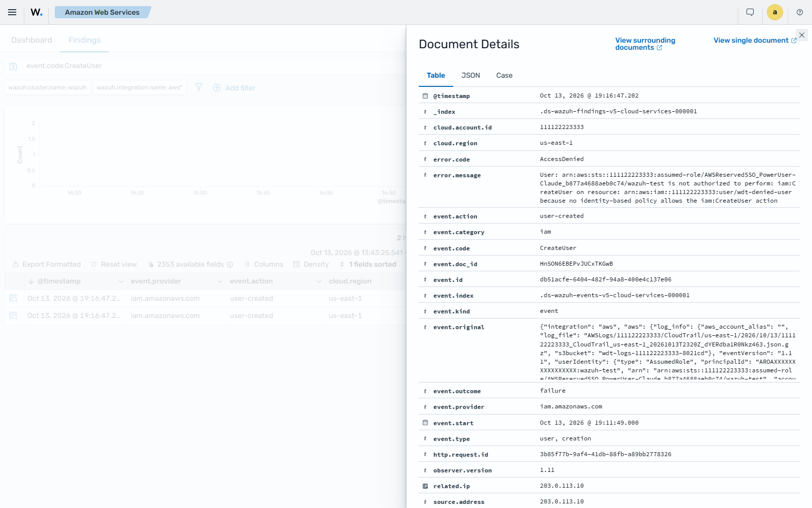The width and height of the screenshot is (812, 508).
Task: Click the wazuh.cluster.name: wazuh filter pill
Action: point(48,87)
